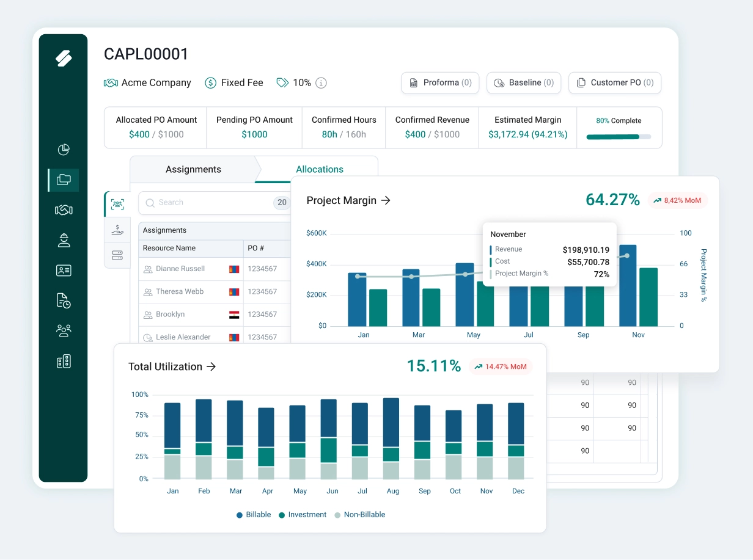Open the people group sidebar icon
Image resolution: width=753 pixels, height=560 pixels.
tap(64, 330)
